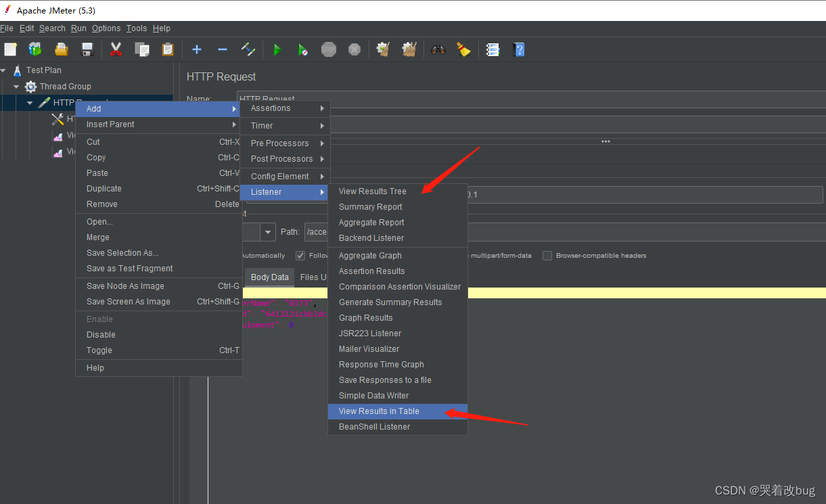The width and height of the screenshot is (826, 504).
Task: Click the Thread Group gear icon
Action: [30, 87]
